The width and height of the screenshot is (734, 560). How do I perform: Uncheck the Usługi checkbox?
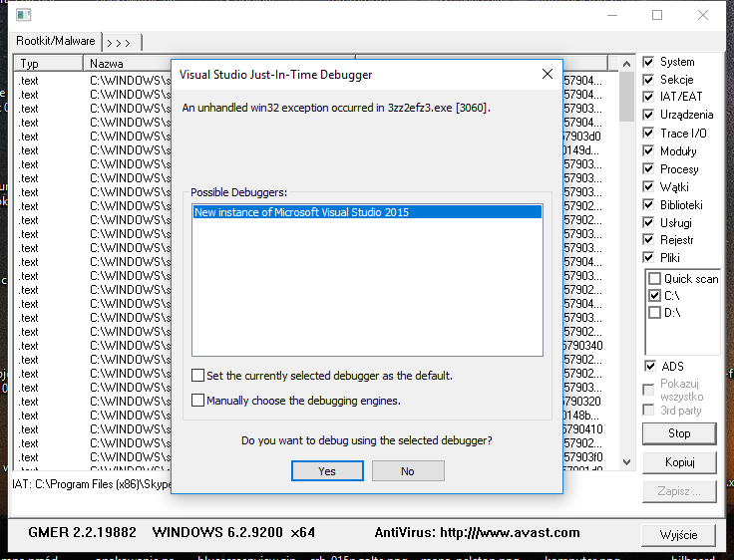point(648,222)
